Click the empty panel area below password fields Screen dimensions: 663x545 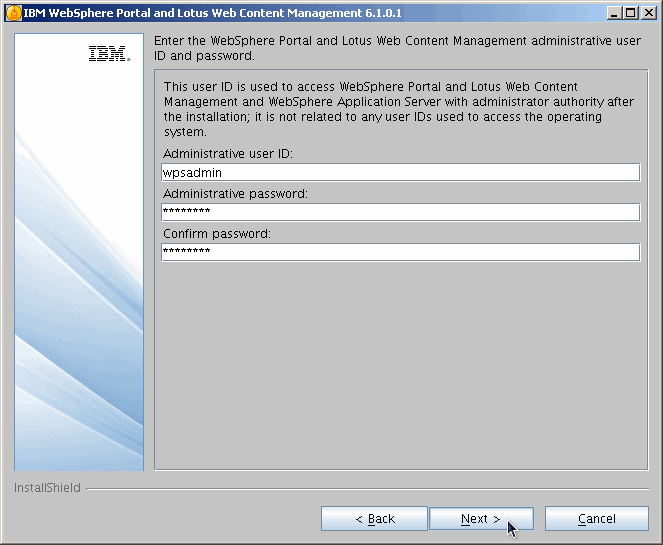click(400, 370)
